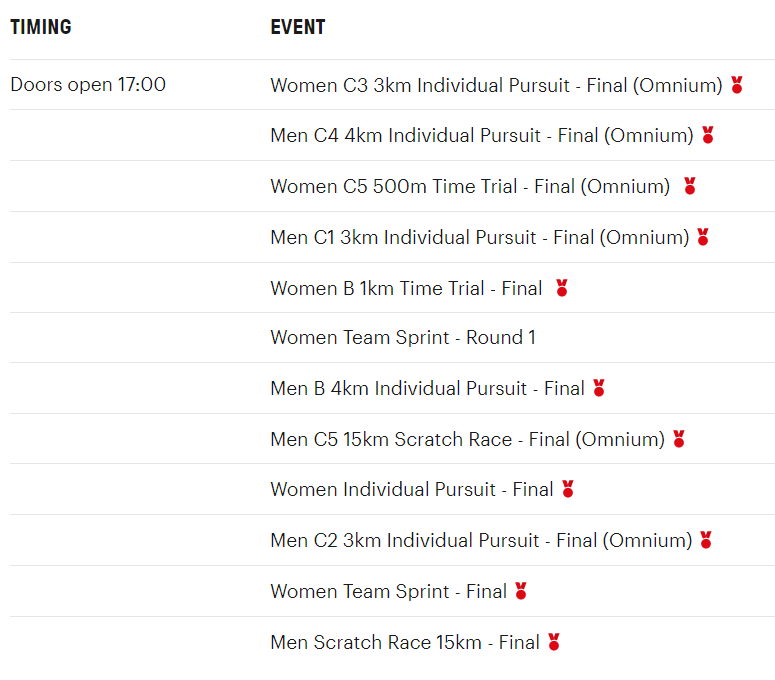Click medal icon beside Men C2 3km Pursuit
This screenshot has width=775, height=680.
pos(706,540)
